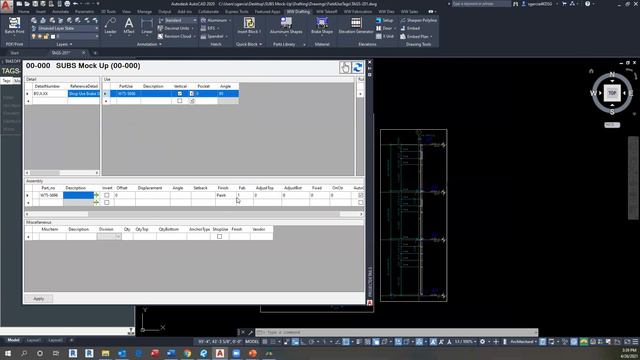Toggle the Vertical checkbox in the W75-5006 use row
The image size is (640, 360).
[180, 93]
